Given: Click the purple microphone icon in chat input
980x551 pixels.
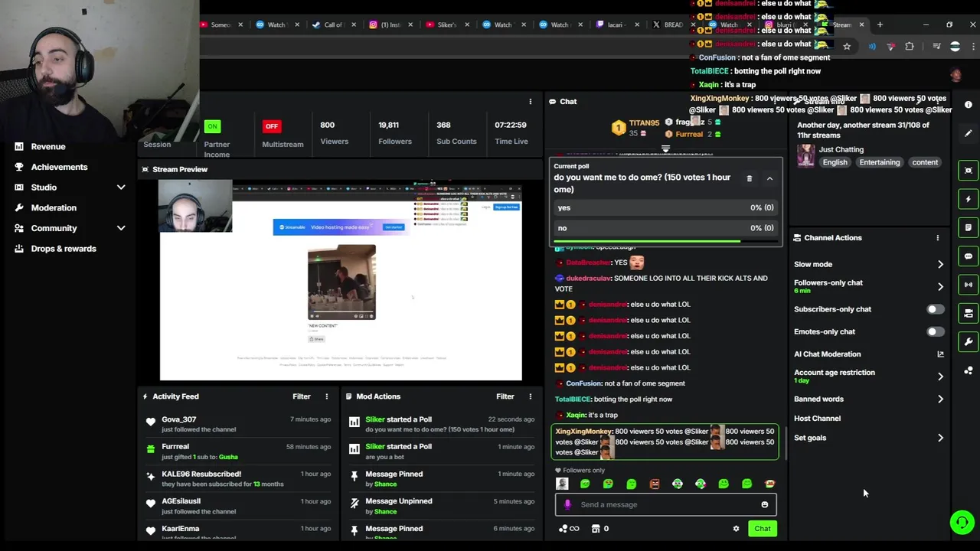Looking at the screenshot, I should (x=567, y=504).
